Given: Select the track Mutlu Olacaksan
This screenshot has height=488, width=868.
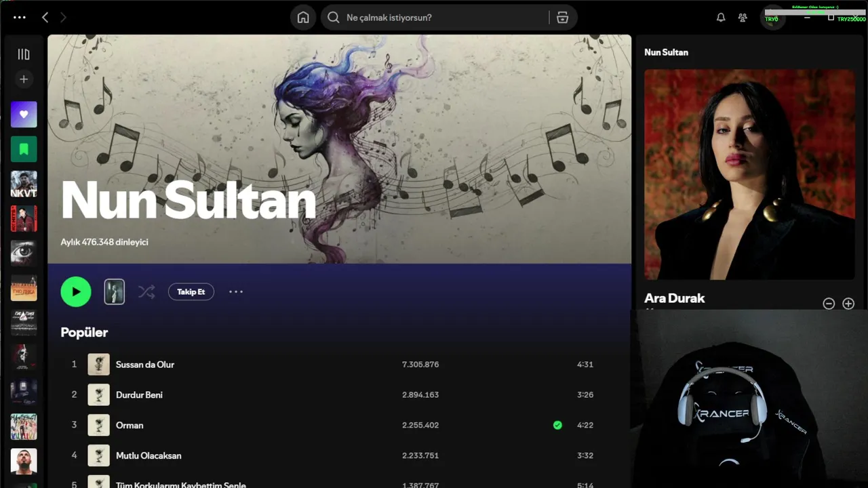Looking at the screenshot, I should (149, 456).
